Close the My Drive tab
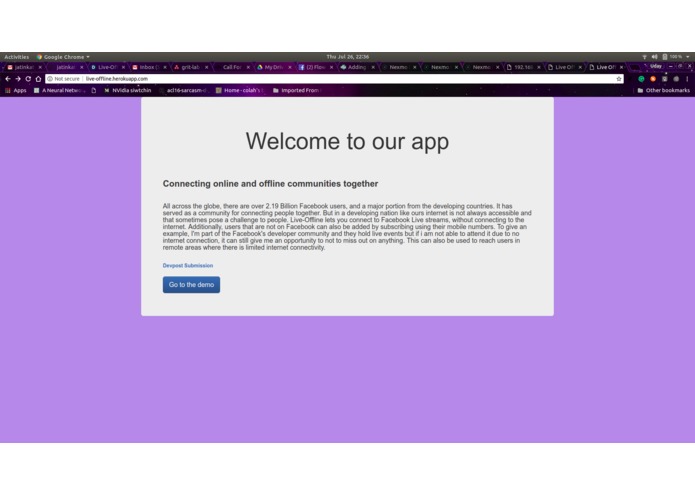Image resolution: width=695 pixels, height=494 pixels. tap(290, 67)
